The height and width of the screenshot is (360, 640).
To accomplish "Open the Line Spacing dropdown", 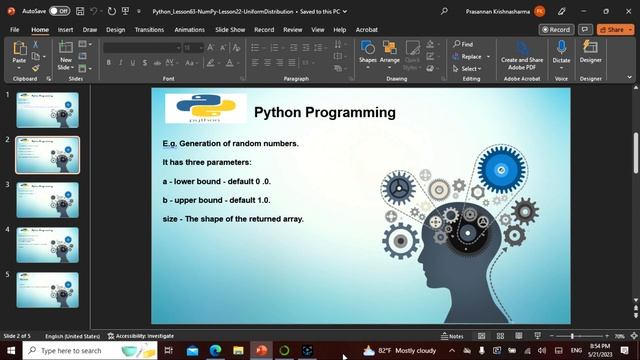I will point(320,48).
